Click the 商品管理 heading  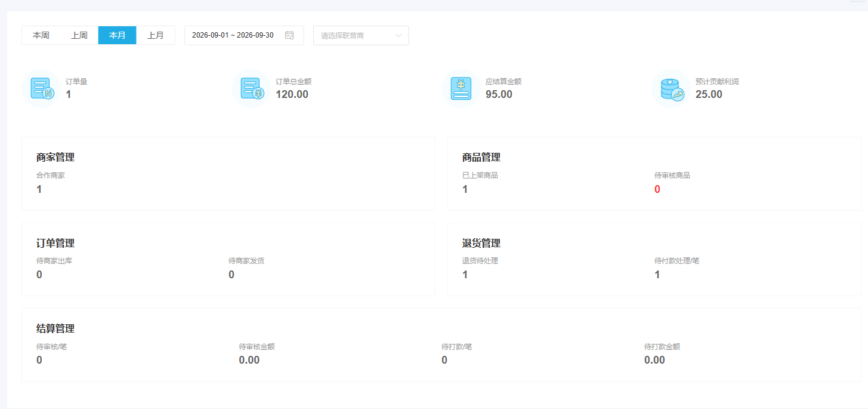pyautogui.click(x=481, y=158)
